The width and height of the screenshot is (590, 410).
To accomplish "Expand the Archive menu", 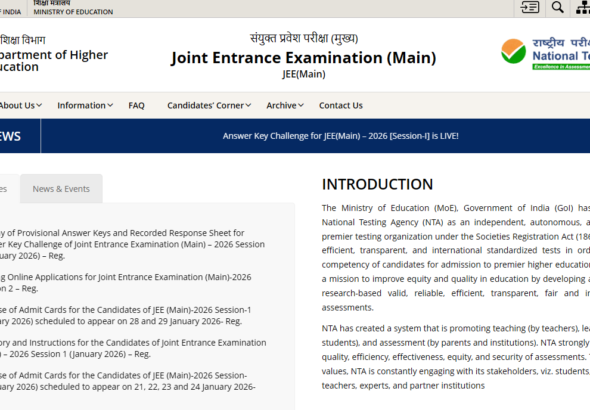I will coord(285,105).
